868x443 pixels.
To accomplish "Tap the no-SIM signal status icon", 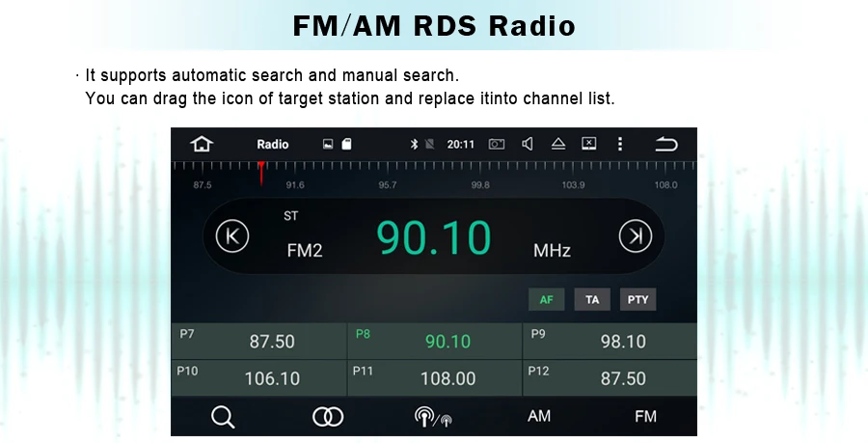I will click(429, 144).
